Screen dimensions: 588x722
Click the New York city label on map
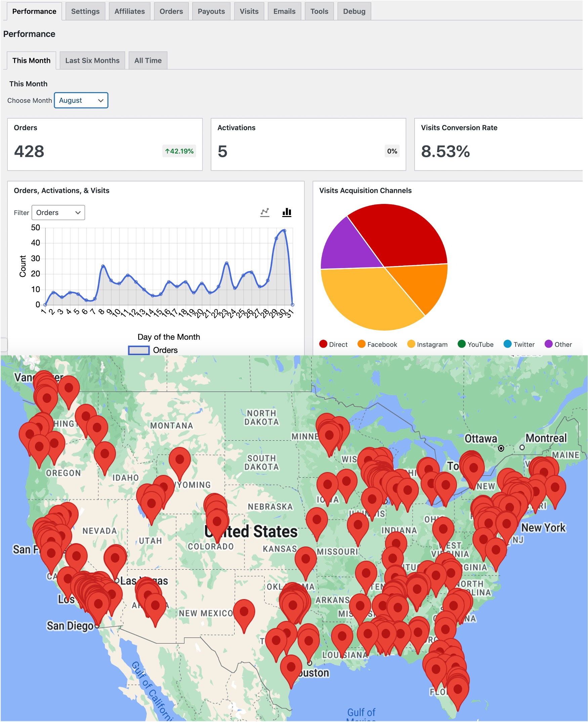tap(543, 527)
